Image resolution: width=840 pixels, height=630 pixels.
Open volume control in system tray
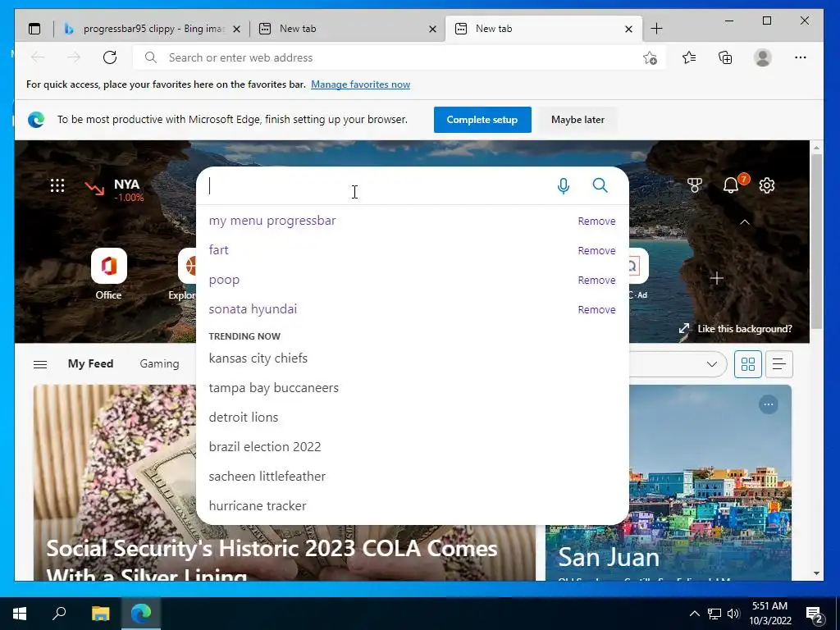(733, 614)
